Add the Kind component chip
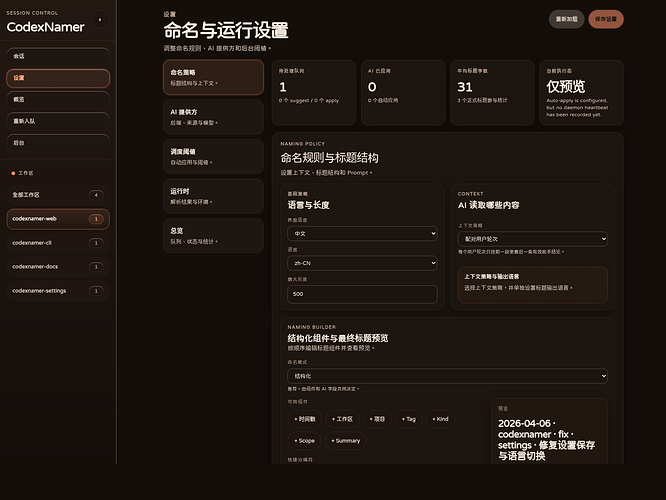The image size is (666, 500). [440, 419]
